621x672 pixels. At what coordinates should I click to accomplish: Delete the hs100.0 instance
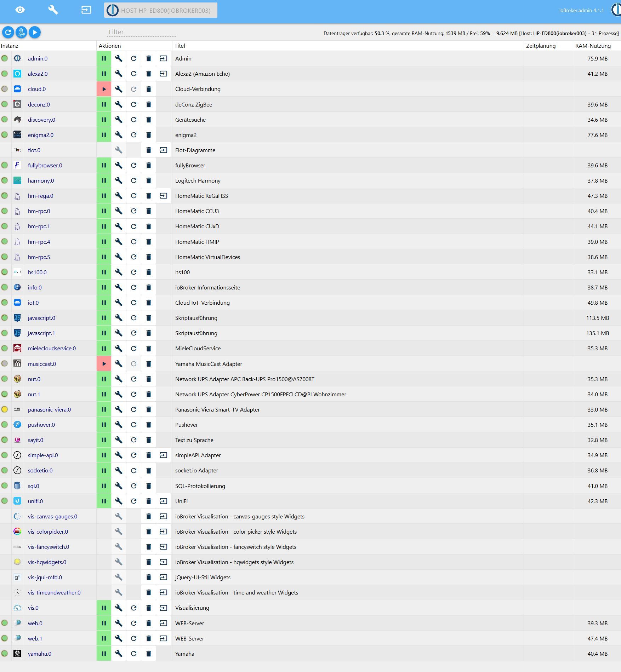tap(149, 272)
